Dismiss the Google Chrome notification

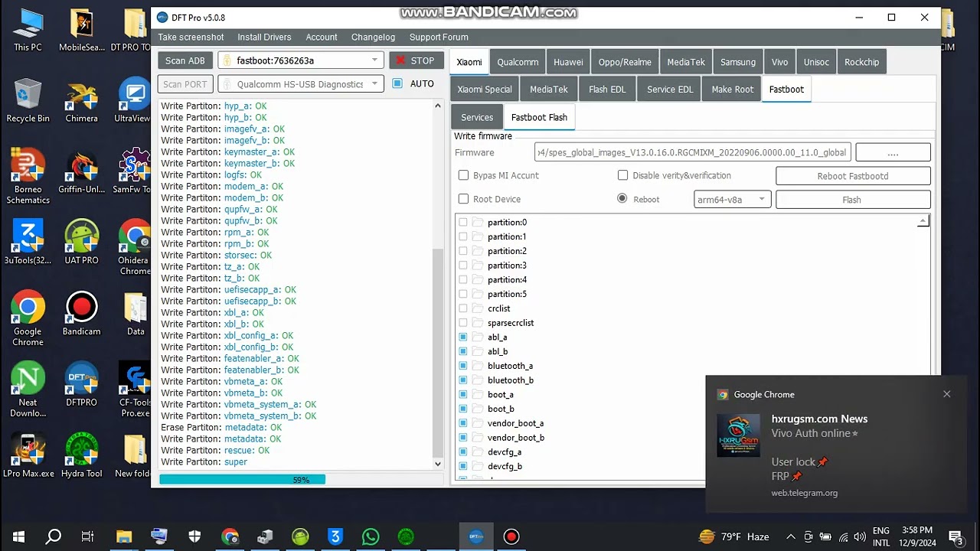click(x=947, y=394)
